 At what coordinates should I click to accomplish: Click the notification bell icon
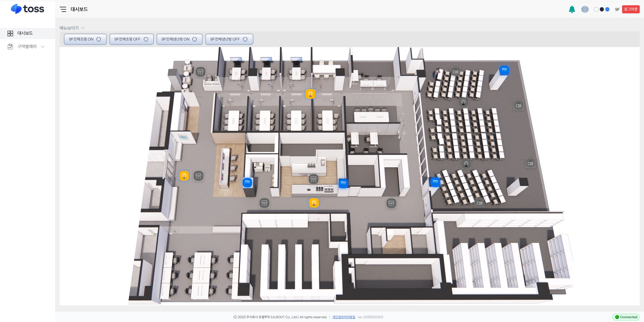point(572,9)
